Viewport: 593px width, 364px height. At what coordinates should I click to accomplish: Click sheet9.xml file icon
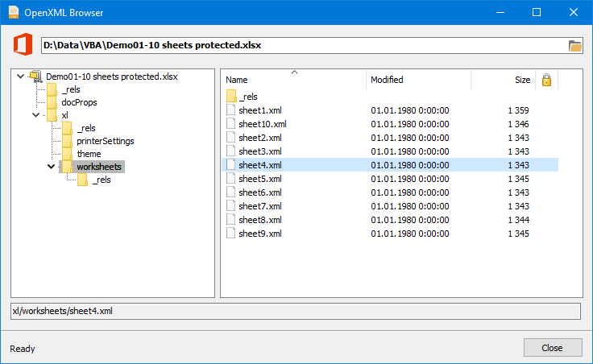click(230, 234)
